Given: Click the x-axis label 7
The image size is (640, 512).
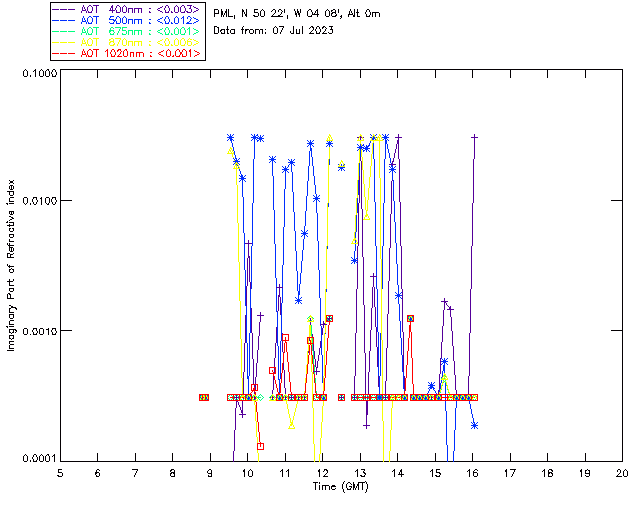Looking at the screenshot, I should (135, 473).
